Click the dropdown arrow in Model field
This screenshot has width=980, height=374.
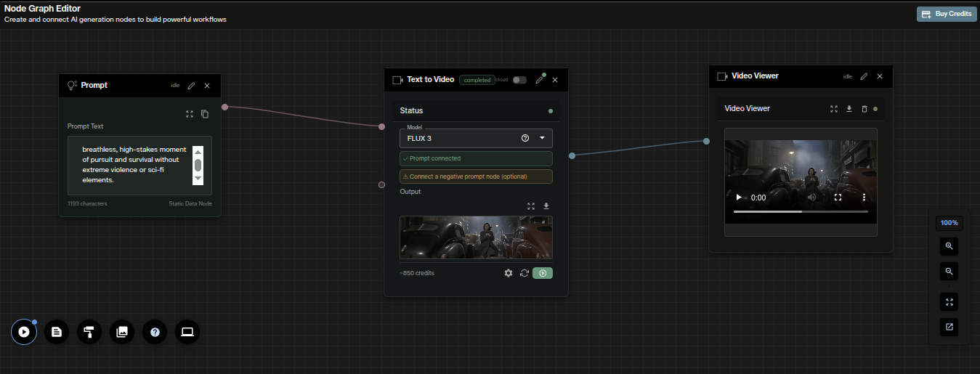tap(542, 138)
